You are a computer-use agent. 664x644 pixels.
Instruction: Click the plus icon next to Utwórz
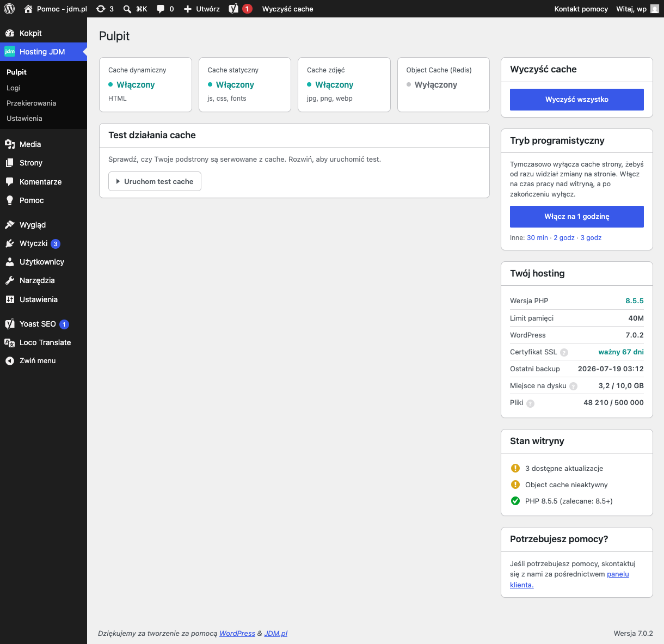[188, 9]
